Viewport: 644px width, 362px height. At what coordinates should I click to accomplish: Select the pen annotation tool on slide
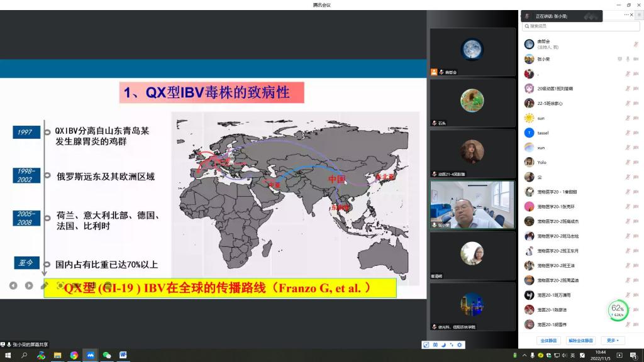coord(45,285)
